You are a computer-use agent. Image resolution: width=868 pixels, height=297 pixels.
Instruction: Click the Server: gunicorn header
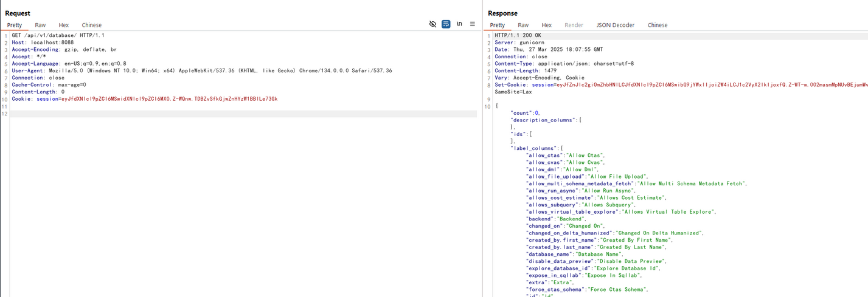coord(519,43)
